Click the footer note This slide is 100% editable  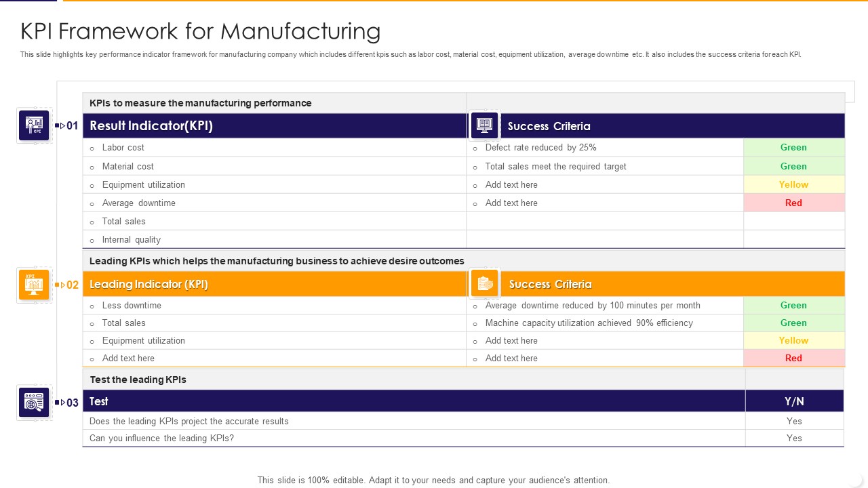pyautogui.click(x=433, y=480)
